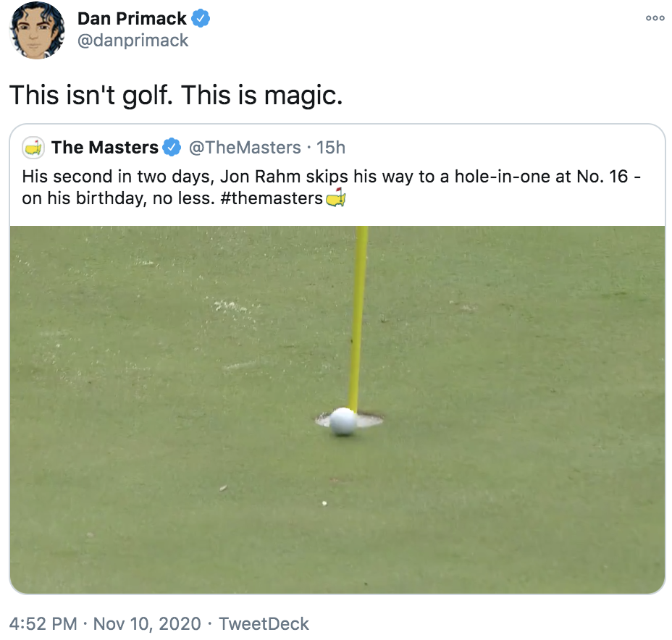Open The Masters account name
Screen dimensions: 672x640
105,148
